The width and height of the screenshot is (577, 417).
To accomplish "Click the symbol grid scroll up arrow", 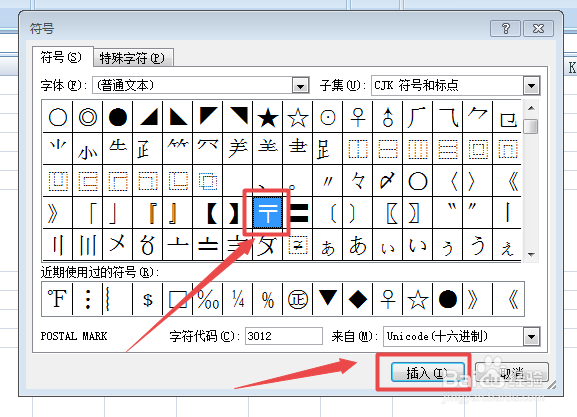I will tap(531, 108).
